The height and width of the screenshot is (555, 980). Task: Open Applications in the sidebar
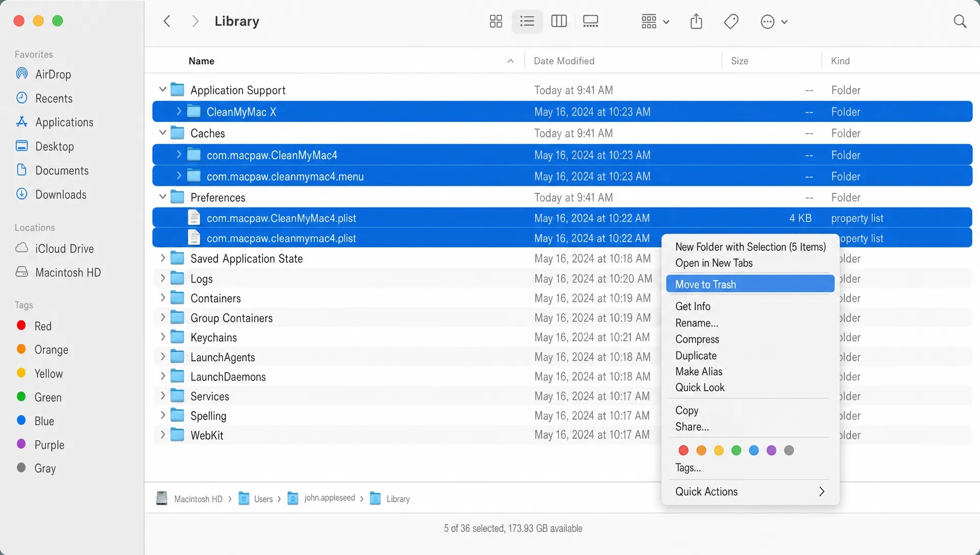[x=55, y=122]
